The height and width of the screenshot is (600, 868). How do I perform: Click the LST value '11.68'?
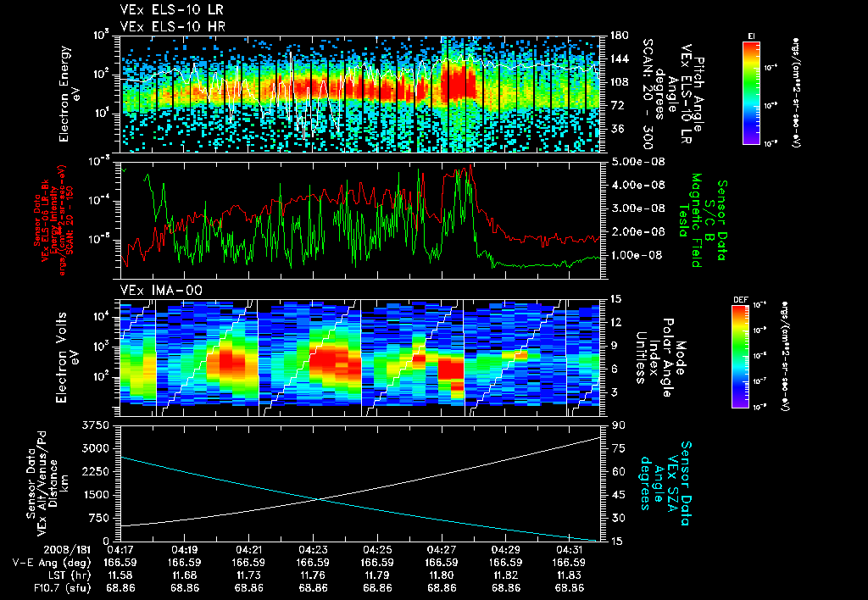pos(184,575)
